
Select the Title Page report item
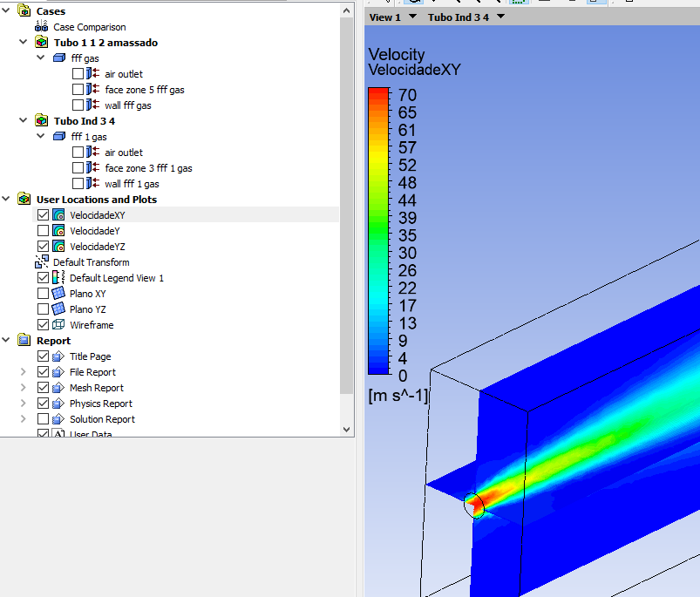tap(90, 356)
